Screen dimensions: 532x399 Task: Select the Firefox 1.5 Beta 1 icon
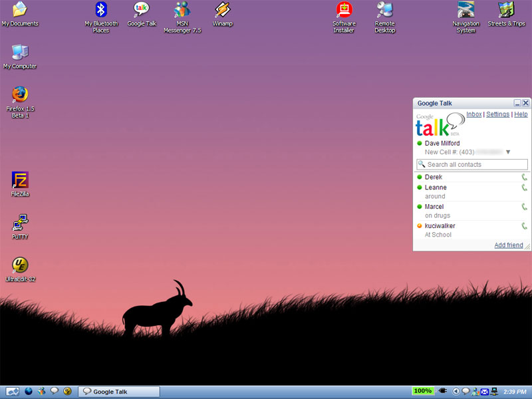pyautogui.click(x=20, y=94)
